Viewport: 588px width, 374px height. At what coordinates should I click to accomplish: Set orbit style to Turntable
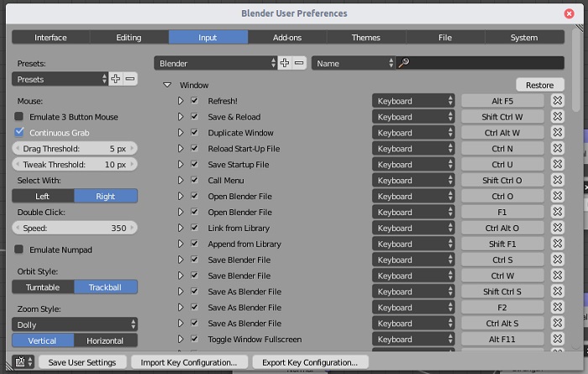[43, 287]
